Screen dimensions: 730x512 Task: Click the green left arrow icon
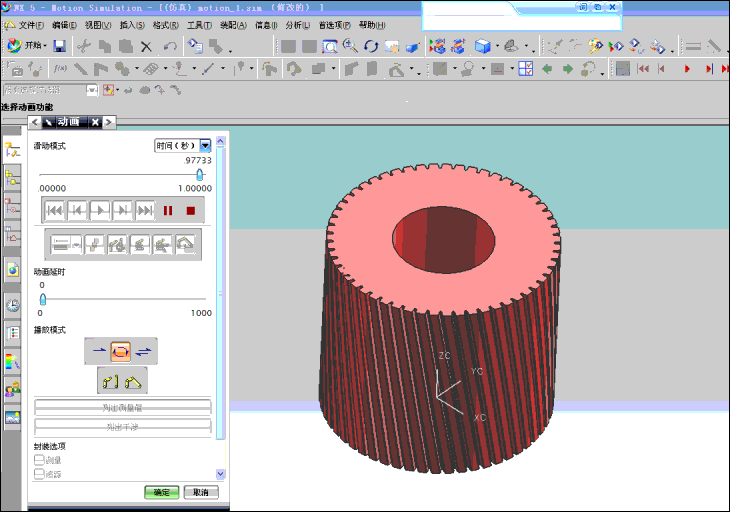547,69
